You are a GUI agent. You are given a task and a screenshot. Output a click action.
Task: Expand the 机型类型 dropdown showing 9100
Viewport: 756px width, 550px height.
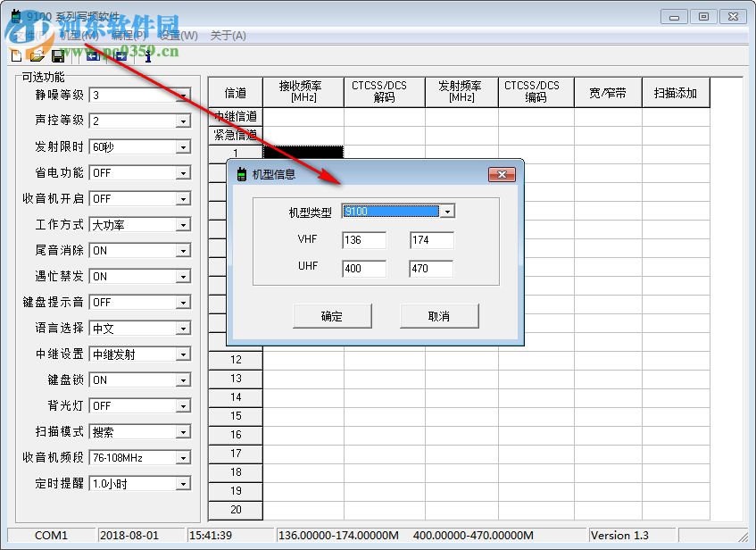pyautogui.click(x=447, y=212)
